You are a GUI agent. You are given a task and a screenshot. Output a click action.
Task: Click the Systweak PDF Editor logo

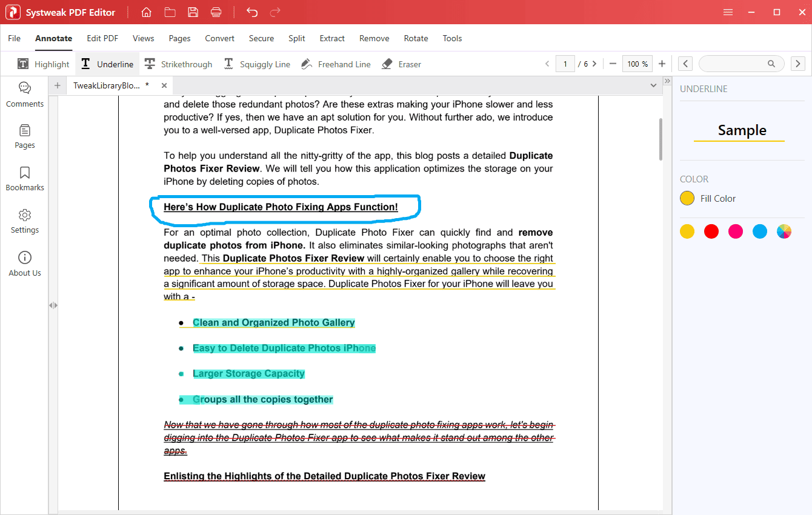click(x=13, y=12)
